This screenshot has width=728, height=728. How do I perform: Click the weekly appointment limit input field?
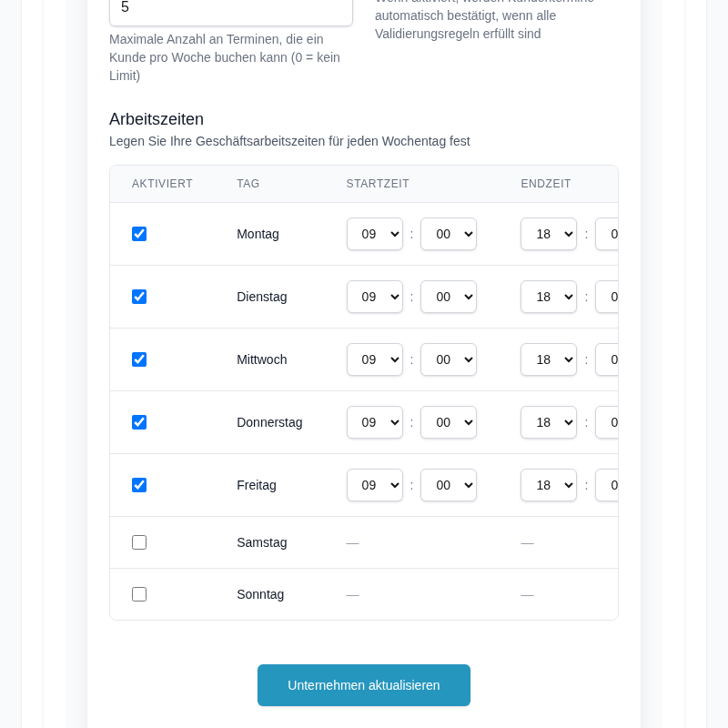tap(231, 9)
